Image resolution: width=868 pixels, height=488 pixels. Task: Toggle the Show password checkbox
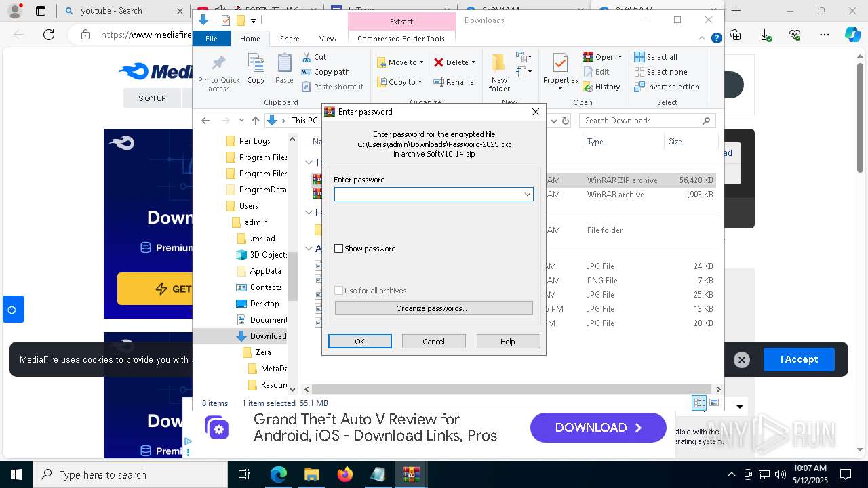(339, 249)
